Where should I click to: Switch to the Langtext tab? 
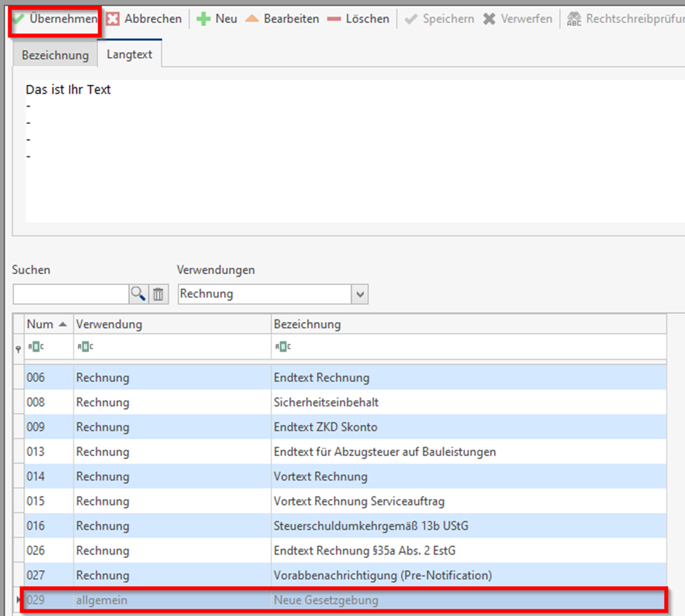(129, 54)
